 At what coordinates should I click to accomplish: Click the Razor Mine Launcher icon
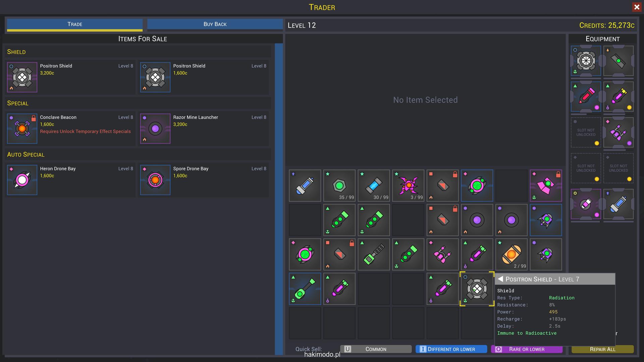[x=155, y=129]
